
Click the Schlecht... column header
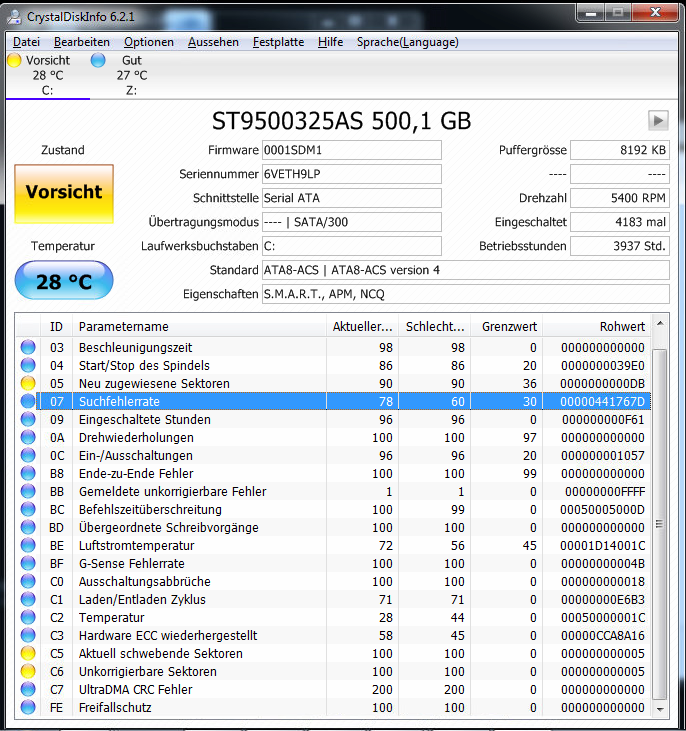pyautogui.click(x=435, y=326)
